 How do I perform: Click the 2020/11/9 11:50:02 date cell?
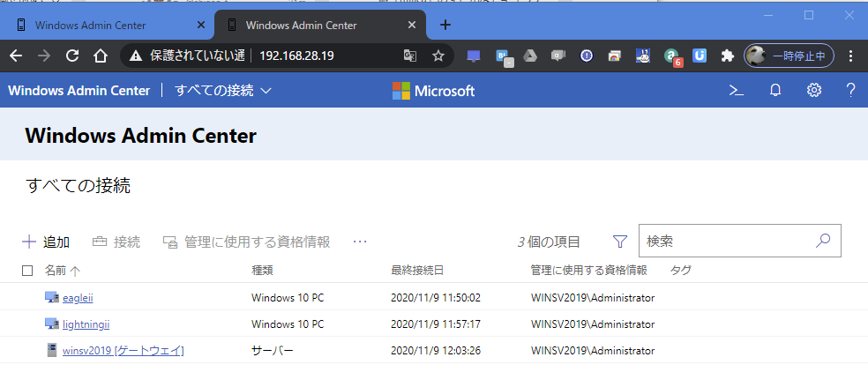tap(436, 298)
